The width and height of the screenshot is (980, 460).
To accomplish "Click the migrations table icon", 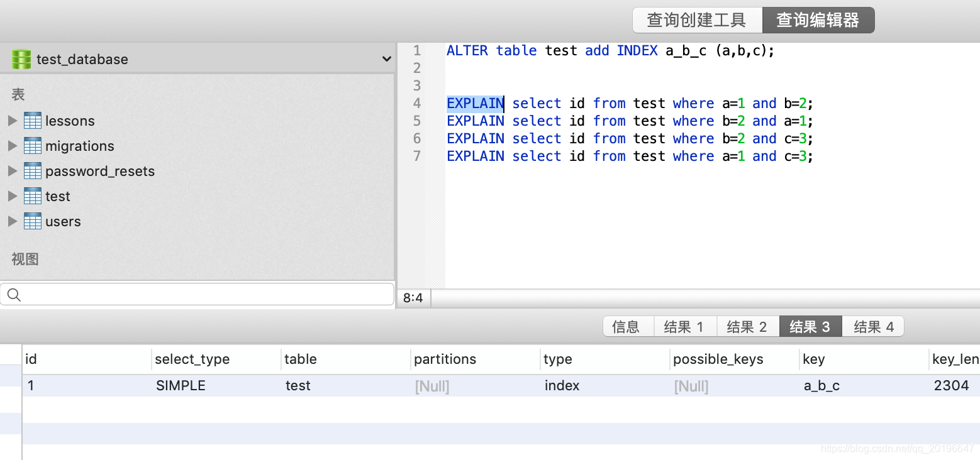I will tap(33, 146).
